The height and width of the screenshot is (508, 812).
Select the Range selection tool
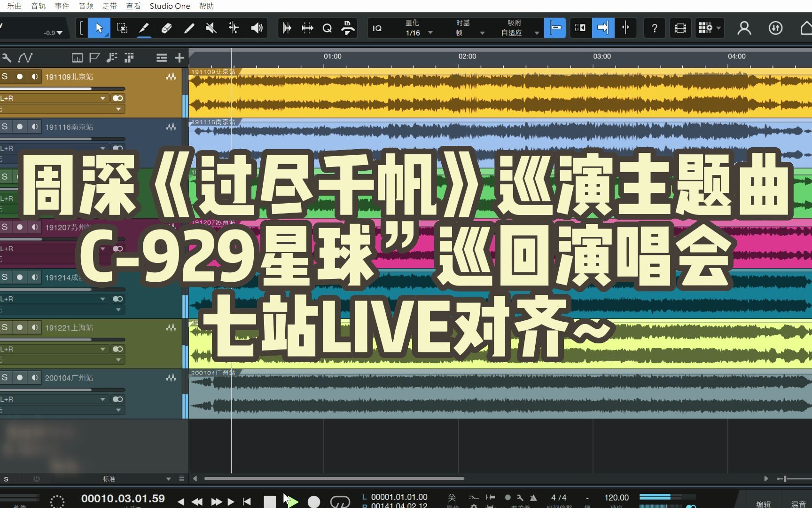point(122,28)
